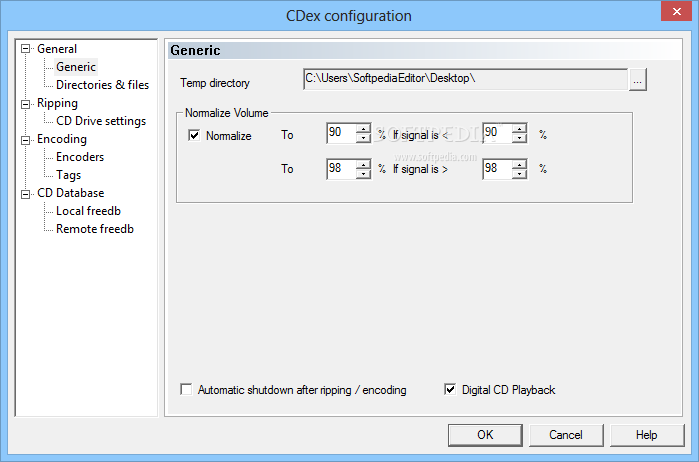Select the Encoding category label
Image resolution: width=699 pixels, height=462 pixels.
pyautogui.click(x=62, y=139)
